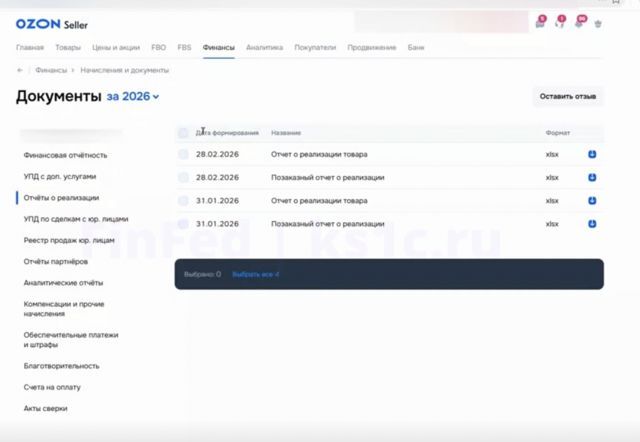Image resolution: width=640 pixels, height=442 pixels.
Task: Tick the select-all checkbox in table header
Action: [x=183, y=133]
